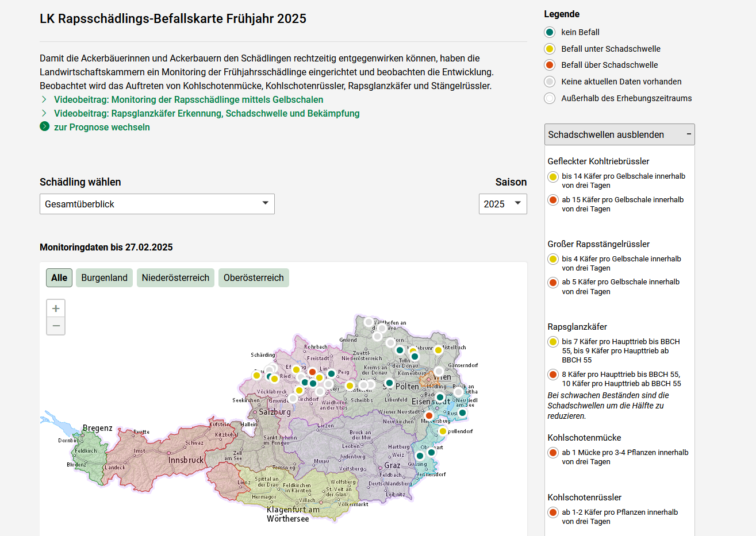Click the teal marker at St. Pölten
756x536 pixels.
click(x=389, y=383)
